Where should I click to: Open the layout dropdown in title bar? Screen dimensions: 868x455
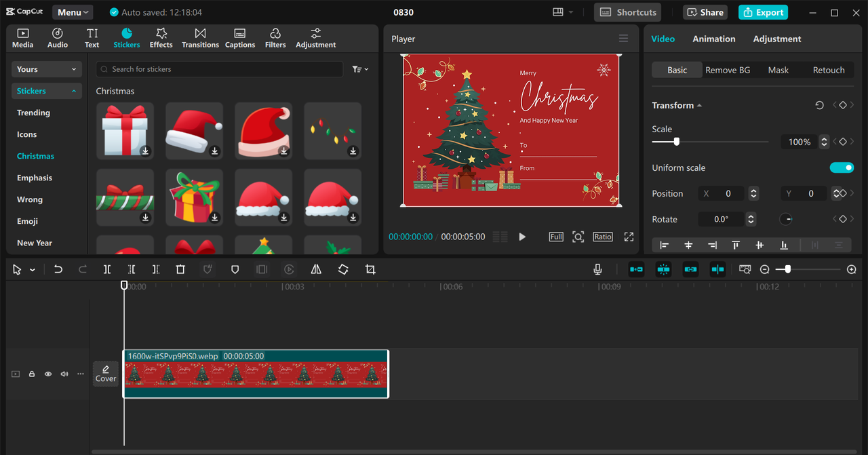(x=563, y=12)
